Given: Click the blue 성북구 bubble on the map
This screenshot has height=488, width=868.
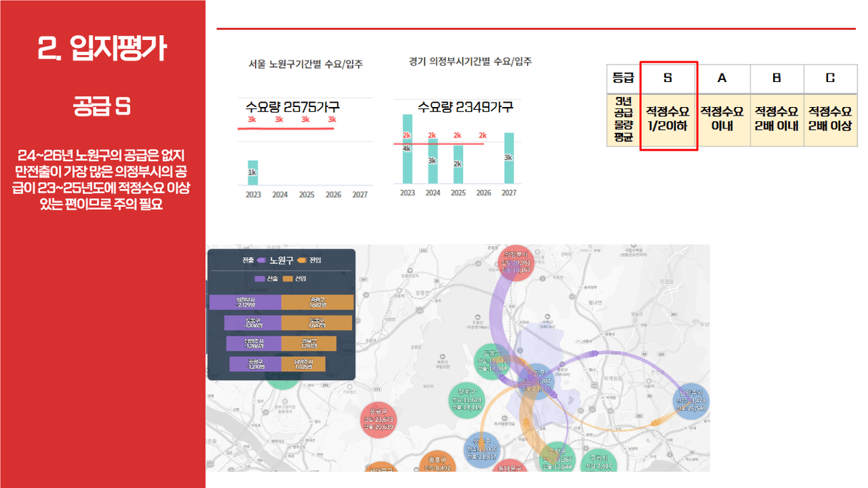Looking at the screenshot, I should tap(481, 449).
